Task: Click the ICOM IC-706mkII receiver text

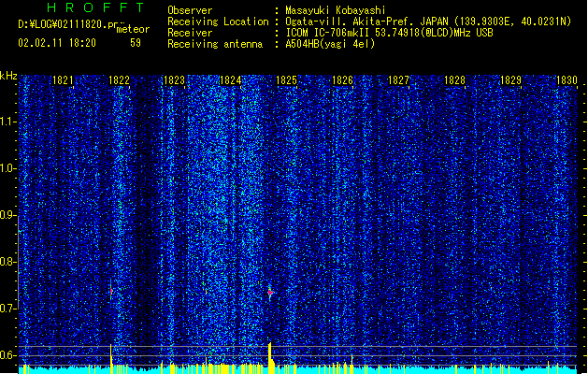Action: [389, 33]
